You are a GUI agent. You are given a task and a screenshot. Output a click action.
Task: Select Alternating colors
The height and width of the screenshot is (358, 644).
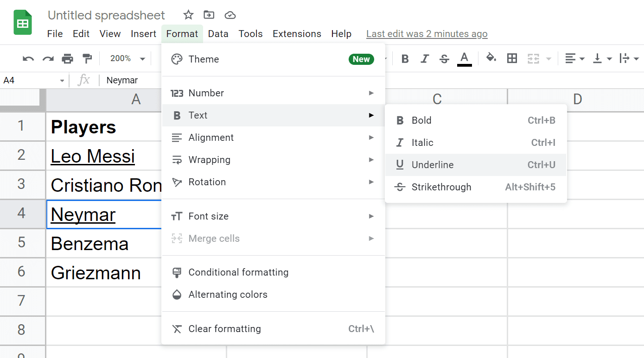[273, 295]
